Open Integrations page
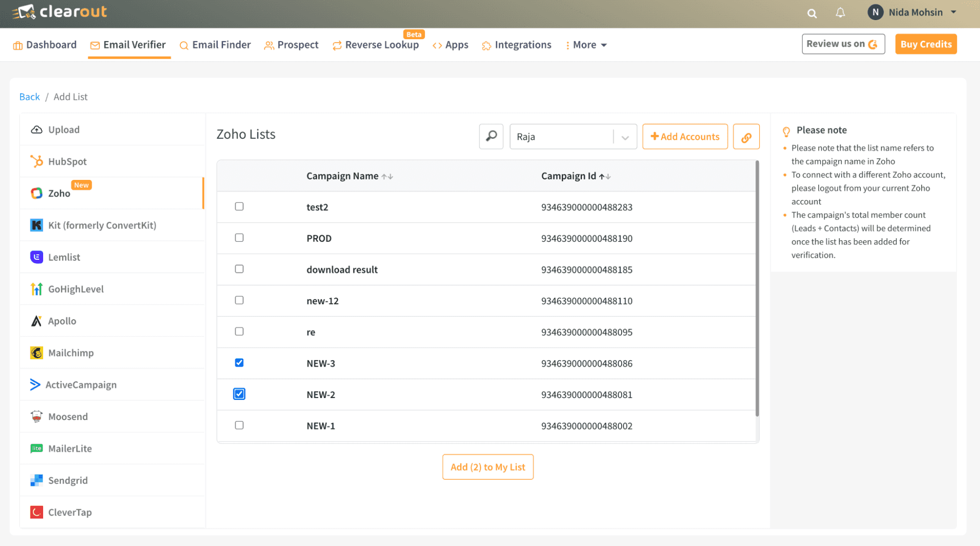This screenshot has height=546, width=980. click(x=517, y=45)
